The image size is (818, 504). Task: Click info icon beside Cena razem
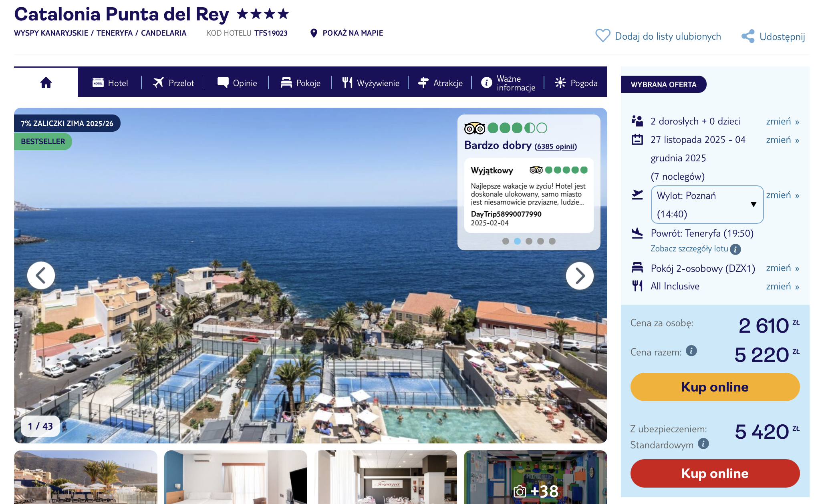691,351
